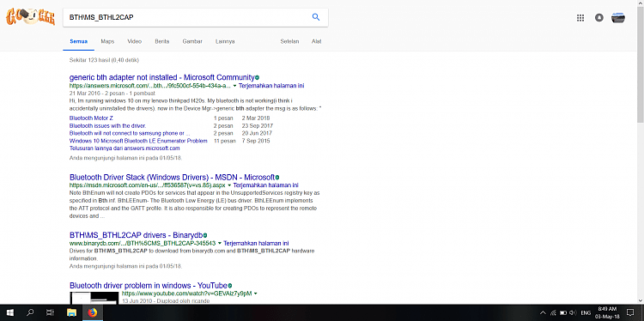
Task: Switch to the Gambar tab
Action: point(192,41)
